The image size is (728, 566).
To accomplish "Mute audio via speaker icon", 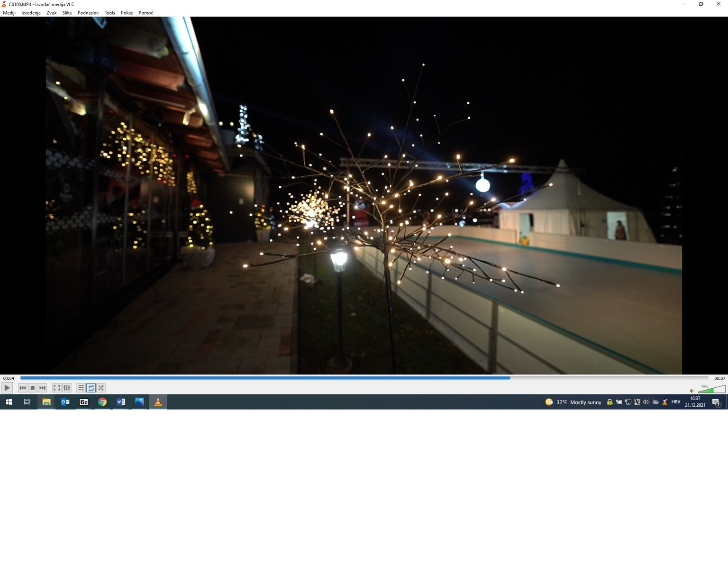I will [x=692, y=391].
